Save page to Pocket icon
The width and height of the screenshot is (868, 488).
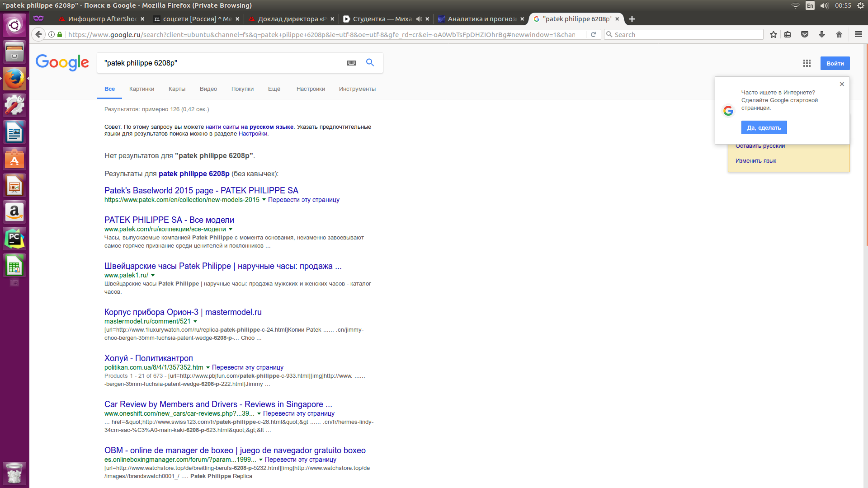[x=805, y=35]
